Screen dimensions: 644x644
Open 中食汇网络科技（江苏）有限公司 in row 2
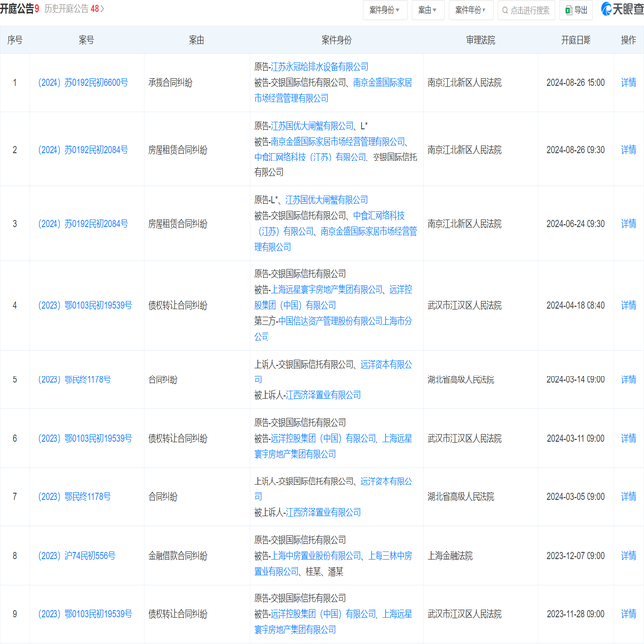pos(310,158)
